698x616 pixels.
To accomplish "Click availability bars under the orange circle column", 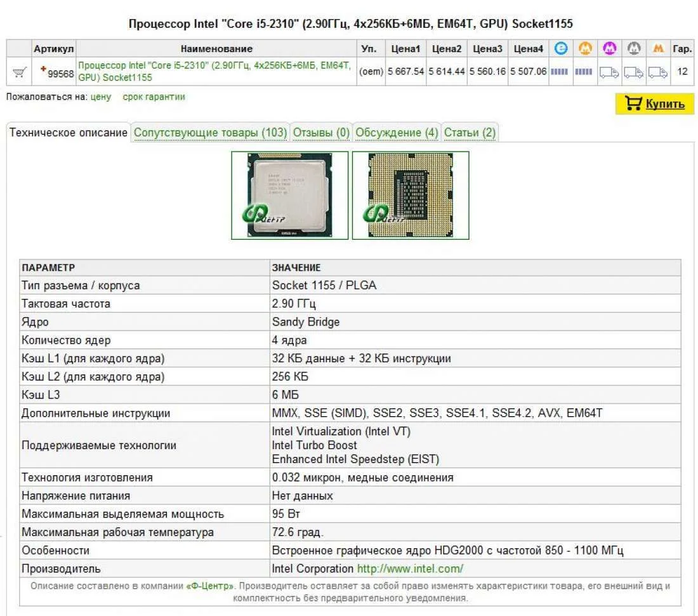I will pos(584,72).
